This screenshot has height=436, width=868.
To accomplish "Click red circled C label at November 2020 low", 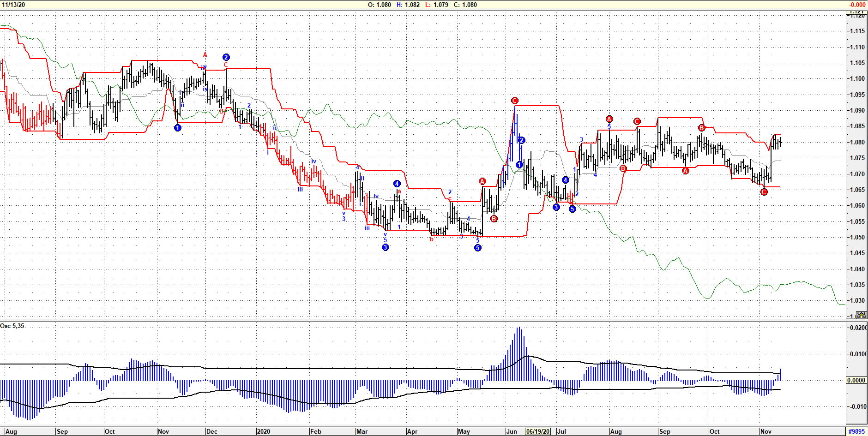I will coord(764,192).
